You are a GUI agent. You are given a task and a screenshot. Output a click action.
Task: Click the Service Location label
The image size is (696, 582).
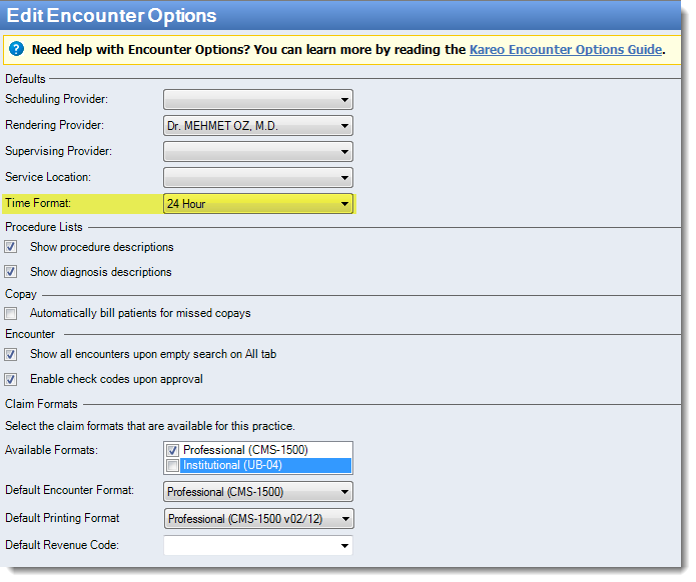[x=48, y=177]
